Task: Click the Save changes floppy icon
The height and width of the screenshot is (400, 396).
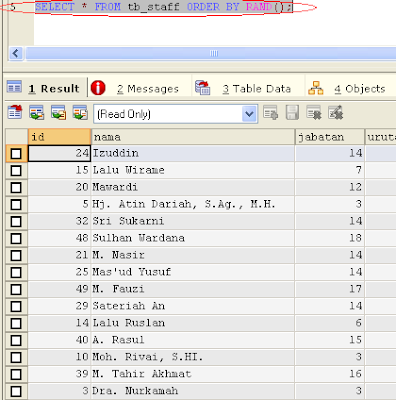Action: [292, 113]
